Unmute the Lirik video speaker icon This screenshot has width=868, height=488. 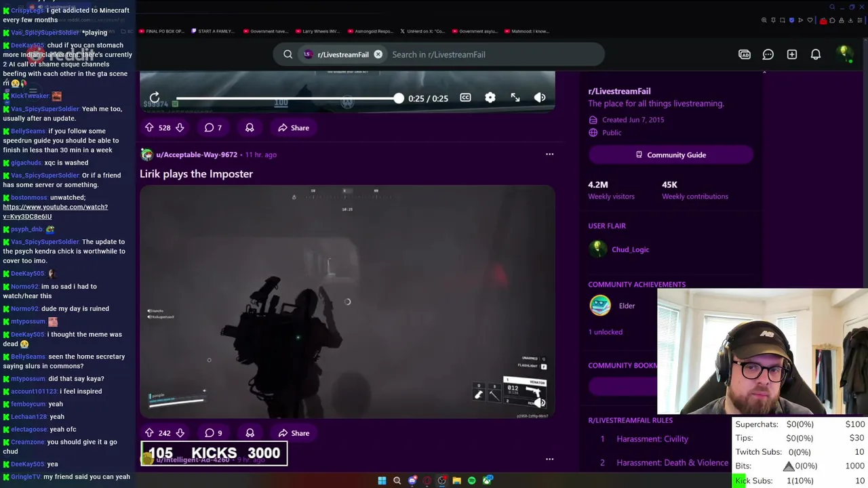540,403
